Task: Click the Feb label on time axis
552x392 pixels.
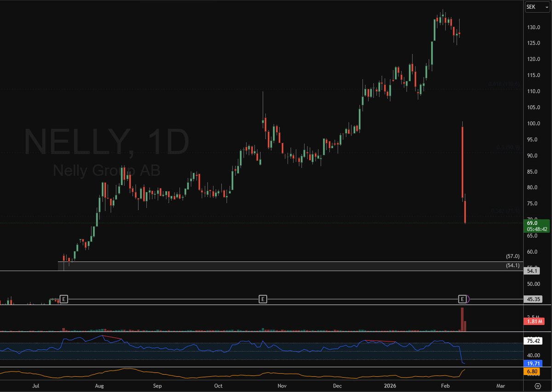Action: click(x=445, y=385)
